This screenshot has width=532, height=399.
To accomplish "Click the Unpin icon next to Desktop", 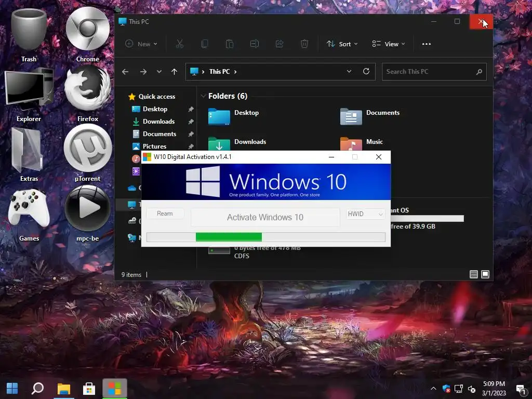I will pyautogui.click(x=191, y=109).
